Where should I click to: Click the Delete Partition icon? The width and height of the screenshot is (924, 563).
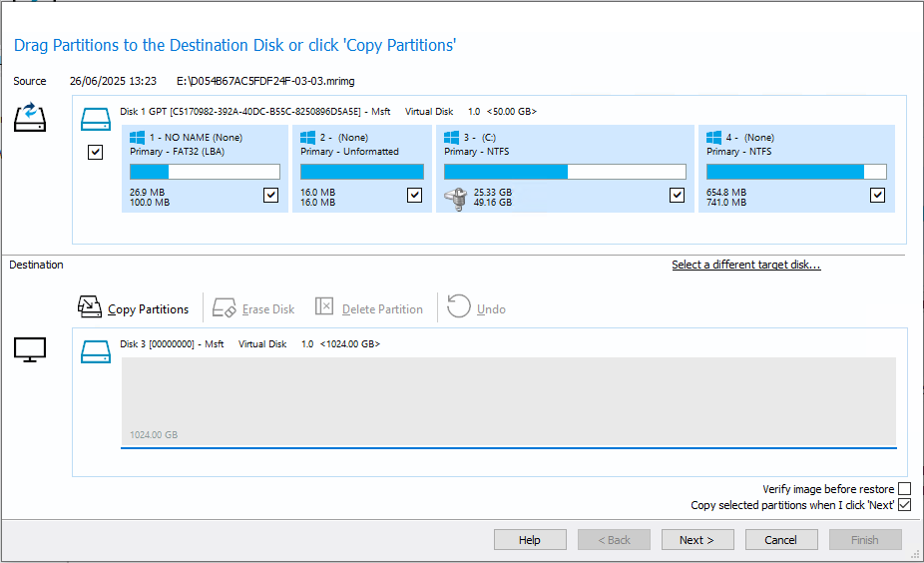[x=324, y=306]
